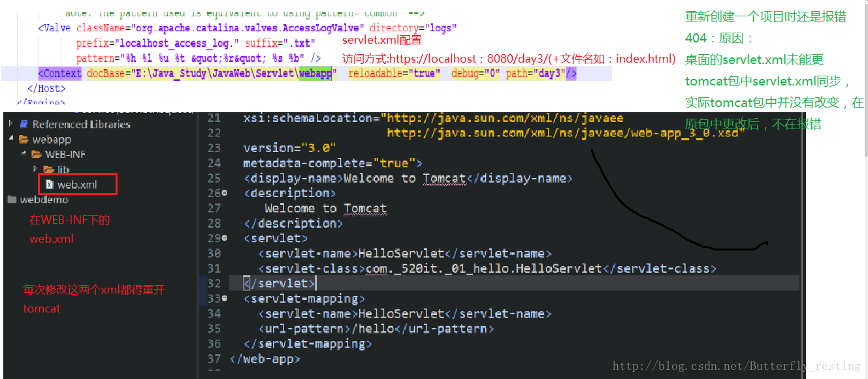The width and height of the screenshot is (868, 379).
Task: Click version="3.0" on line 23
Action: point(290,148)
